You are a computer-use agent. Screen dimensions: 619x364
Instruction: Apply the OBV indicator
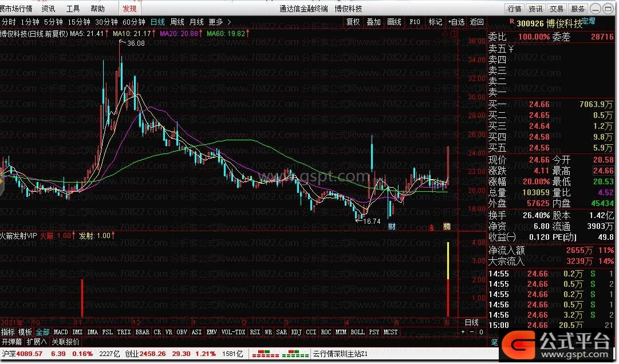(182, 332)
